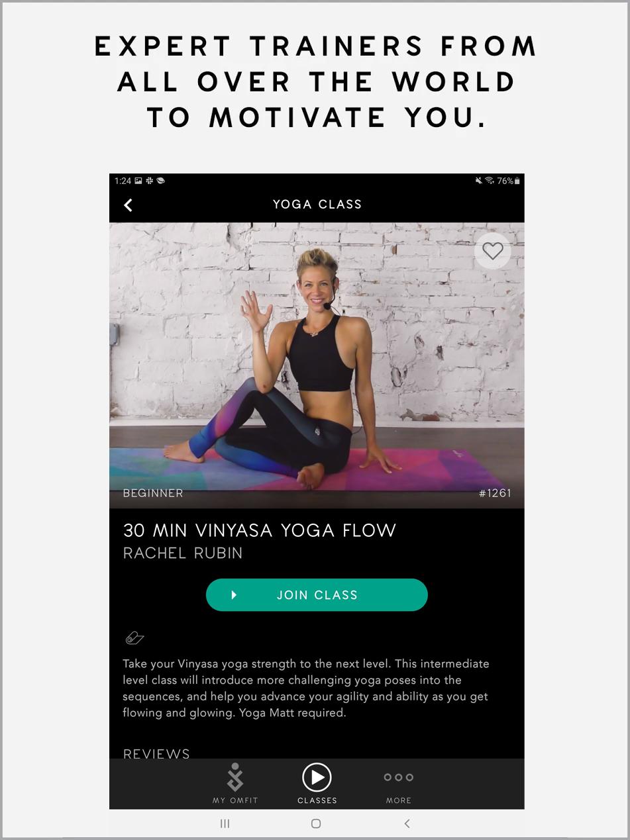Select the class video thumbnail
This screenshot has height=840, width=630.
click(x=317, y=365)
